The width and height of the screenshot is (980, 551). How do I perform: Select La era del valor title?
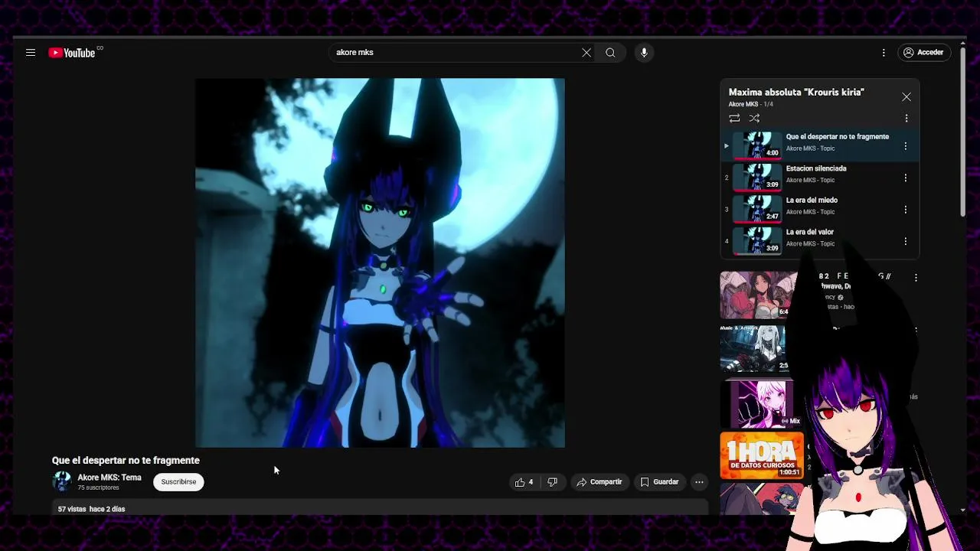tap(810, 232)
